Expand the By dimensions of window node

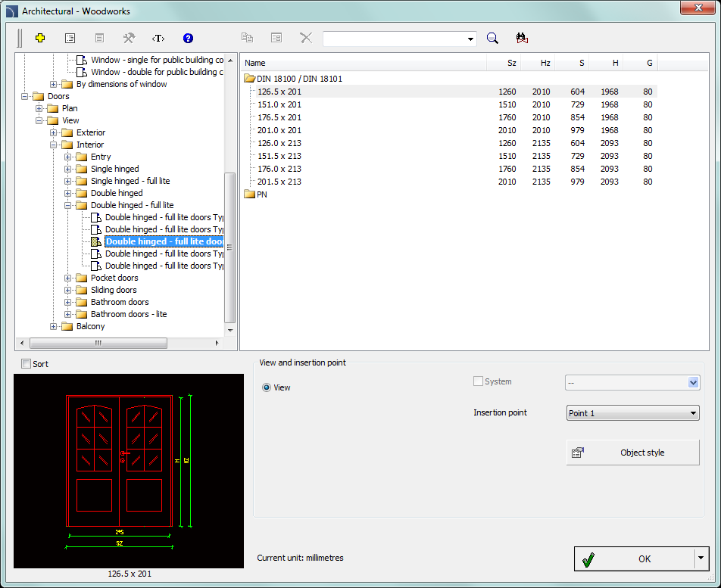pyautogui.click(x=53, y=85)
